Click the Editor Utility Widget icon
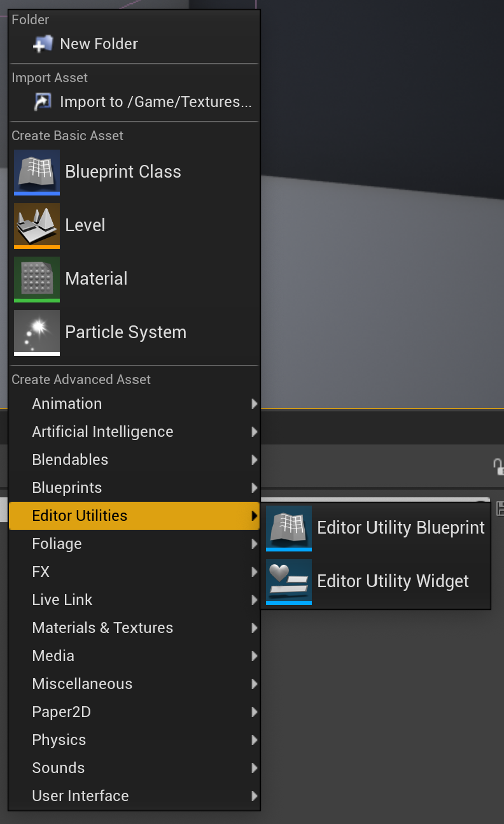 tap(288, 581)
